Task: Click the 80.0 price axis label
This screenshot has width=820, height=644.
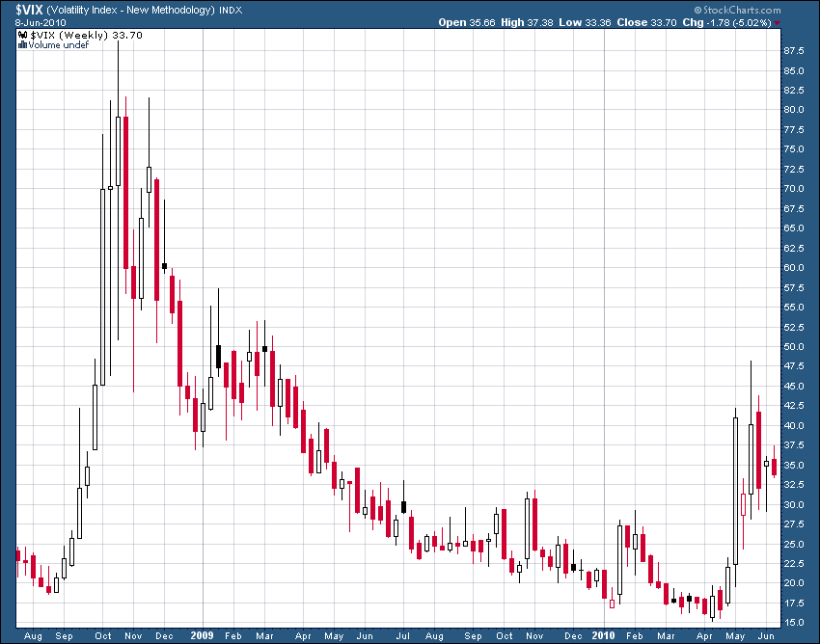Action: (x=794, y=110)
